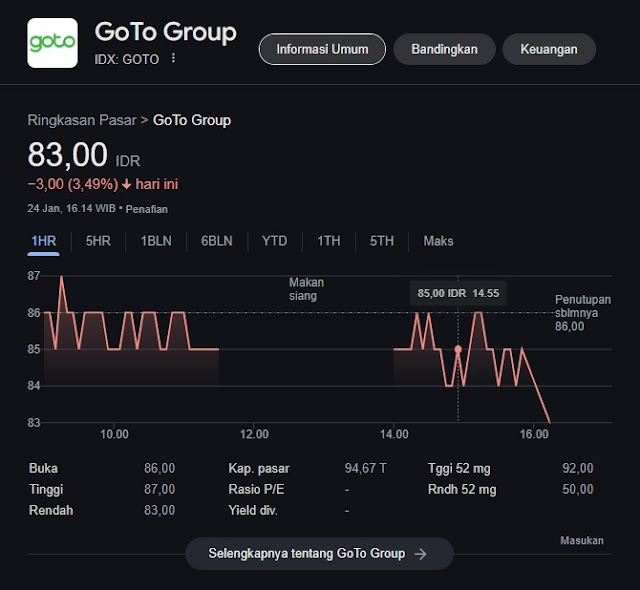
Task: Switch chart to the 5HR range
Action: [x=98, y=241]
